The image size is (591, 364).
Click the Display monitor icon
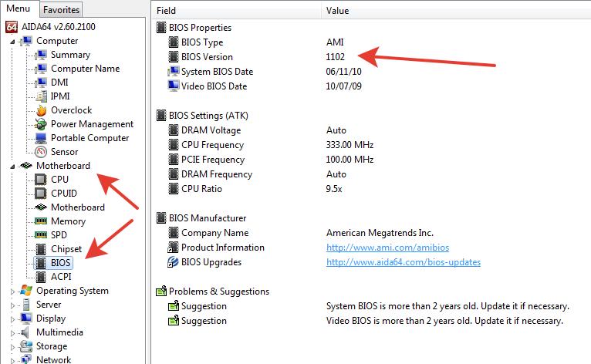(x=26, y=318)
